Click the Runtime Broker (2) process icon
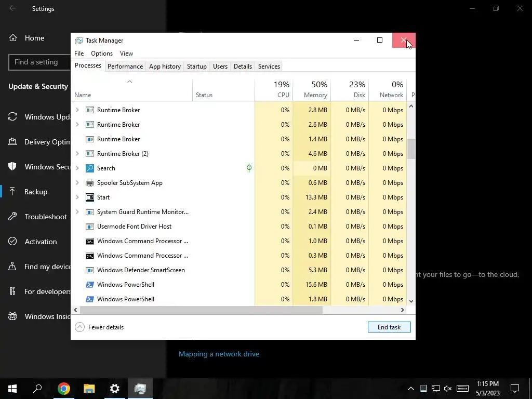 click(x=89, y=154)
